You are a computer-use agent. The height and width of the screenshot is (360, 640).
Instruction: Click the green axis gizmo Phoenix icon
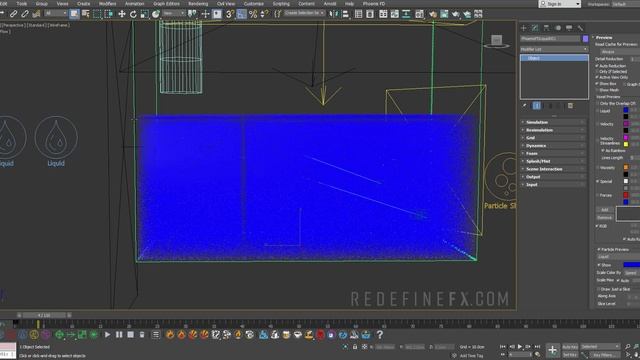tap(59, 335)
